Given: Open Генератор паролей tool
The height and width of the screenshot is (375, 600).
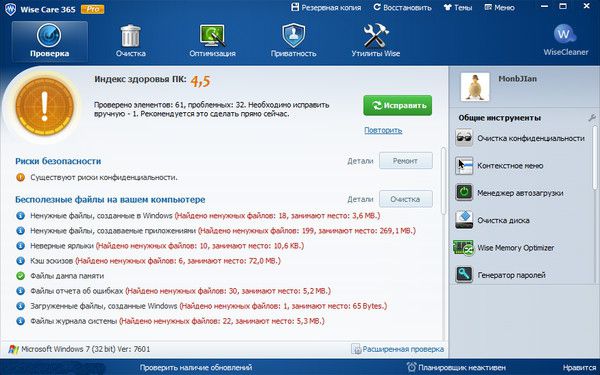Looking at the screenshot, I should [x=500, y=275].
